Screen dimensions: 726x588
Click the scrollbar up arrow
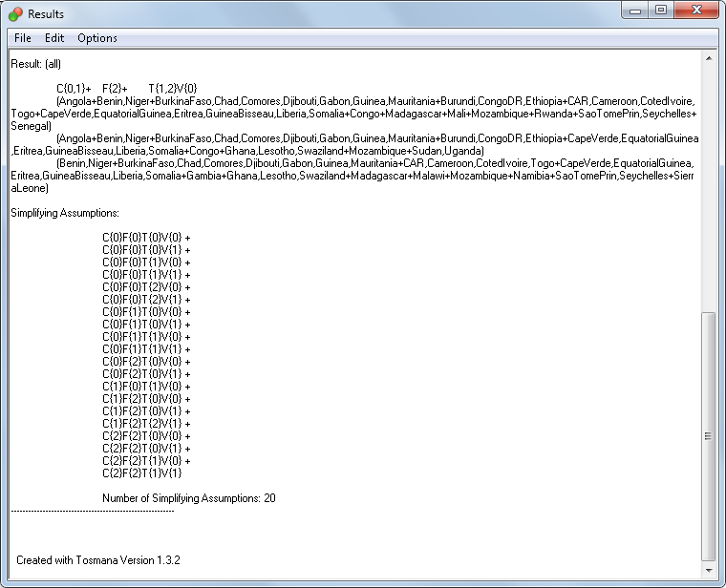pos(708,57)
